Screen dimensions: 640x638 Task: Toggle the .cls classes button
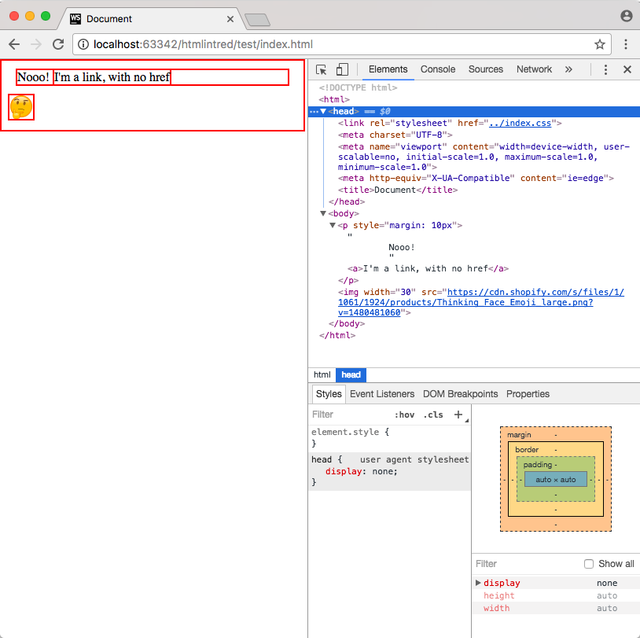click(433, 415)
